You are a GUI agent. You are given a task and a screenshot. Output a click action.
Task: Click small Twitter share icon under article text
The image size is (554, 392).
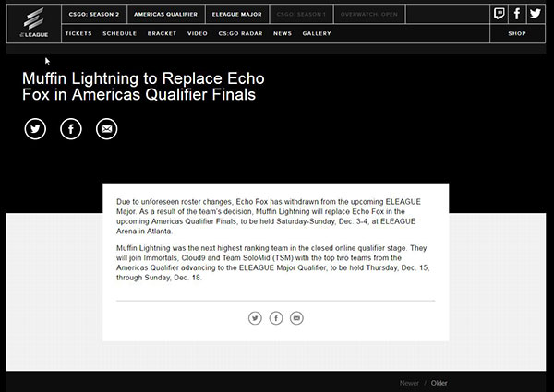256,318
